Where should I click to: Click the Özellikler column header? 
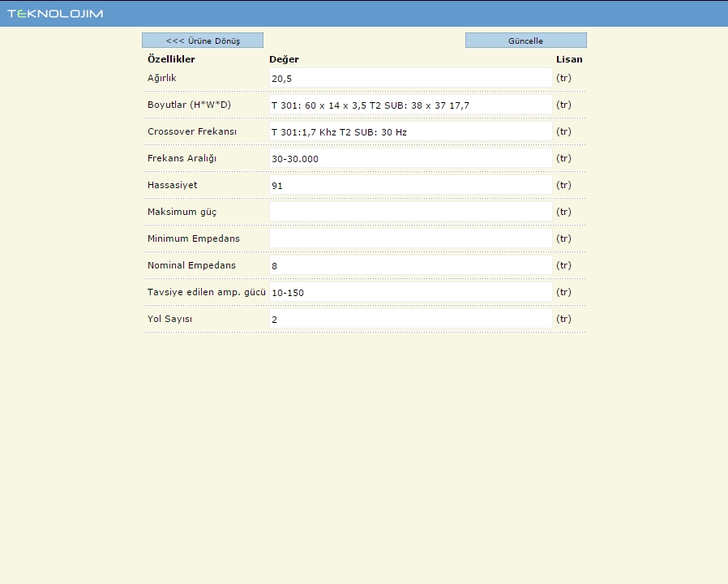tap(171, 59)
